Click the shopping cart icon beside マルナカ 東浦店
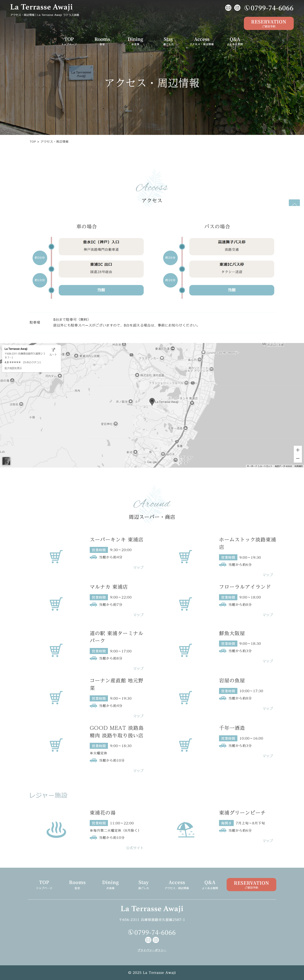Image resolution: width=304 pixels, height=980 pixels. pyautogui.click(x=56, y=604)
